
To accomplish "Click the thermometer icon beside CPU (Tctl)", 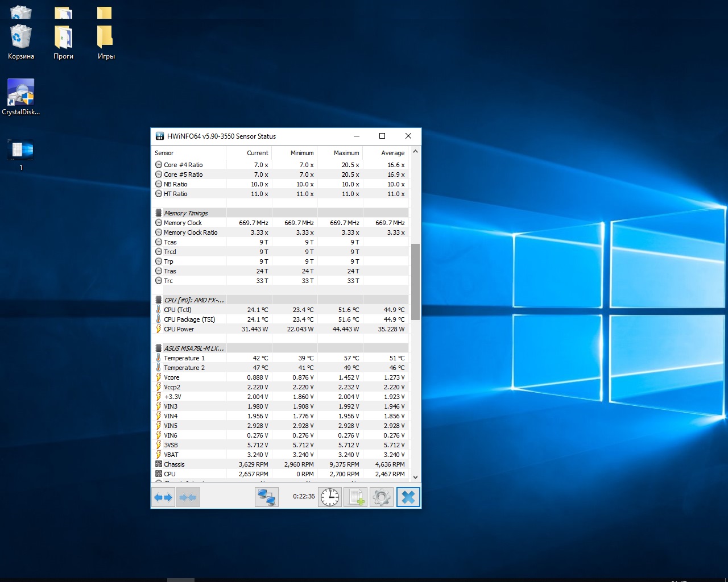I will pos(159,310).
